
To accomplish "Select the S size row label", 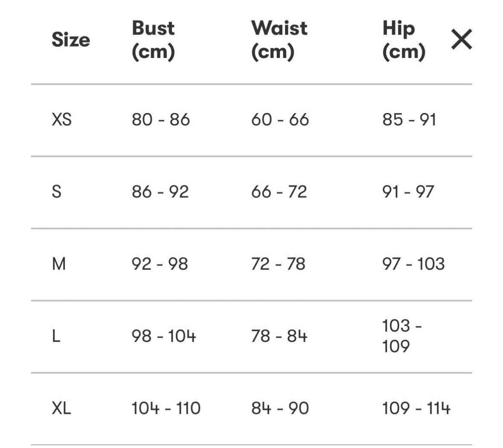I will coord(56,192).
